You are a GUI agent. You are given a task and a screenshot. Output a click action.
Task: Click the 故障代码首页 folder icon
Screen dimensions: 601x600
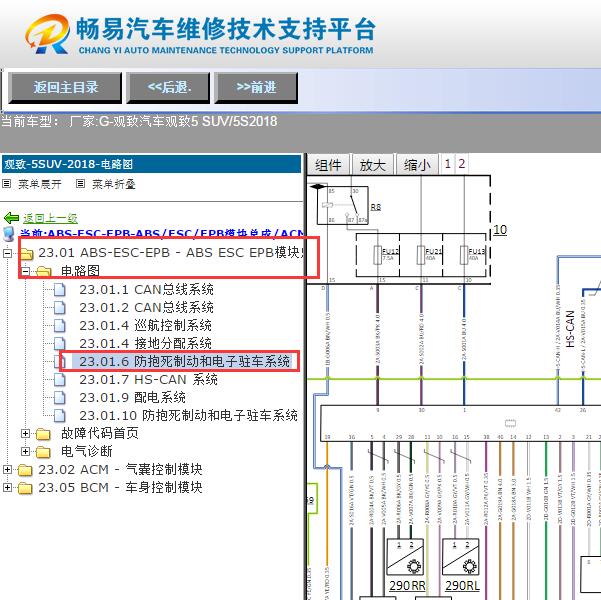click(x=43, y=434)
